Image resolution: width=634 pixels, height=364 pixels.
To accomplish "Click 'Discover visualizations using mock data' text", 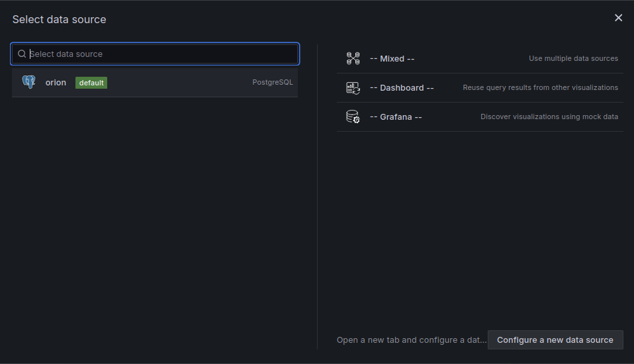I will pyautogui.click(x=549, y=116).
